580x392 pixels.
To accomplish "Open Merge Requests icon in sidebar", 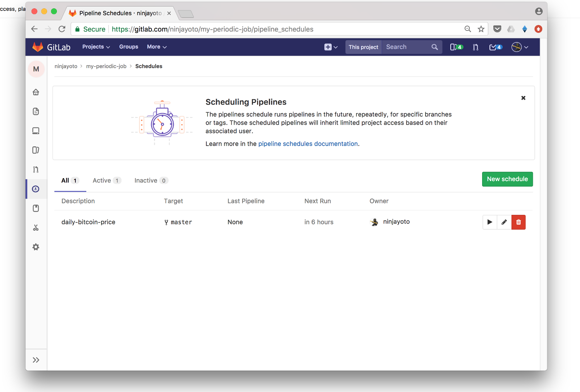I will pyautogui.click(x=36, y=170).
